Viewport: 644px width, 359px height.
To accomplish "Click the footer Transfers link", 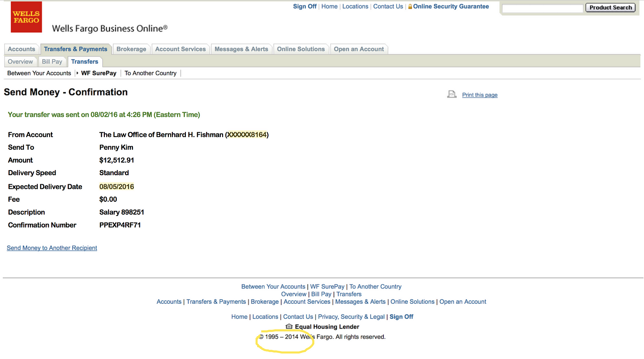I will [x=349, y=294].
